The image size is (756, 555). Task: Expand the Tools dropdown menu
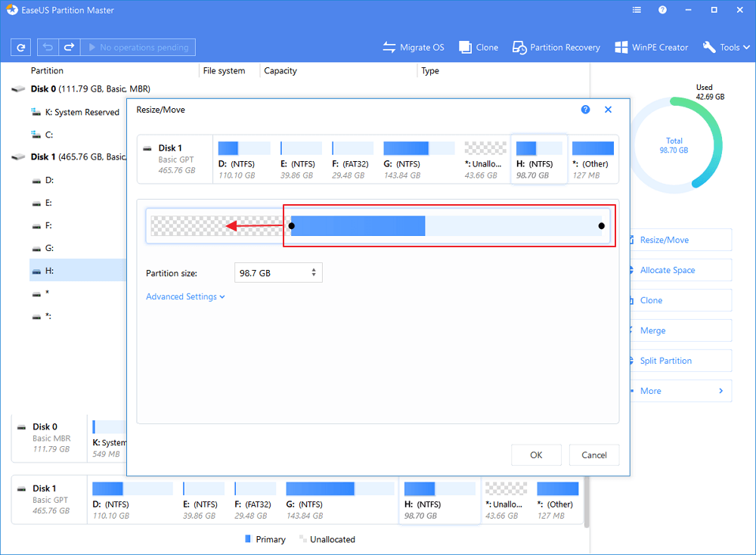pyautogui.click(x=727, y=47)
